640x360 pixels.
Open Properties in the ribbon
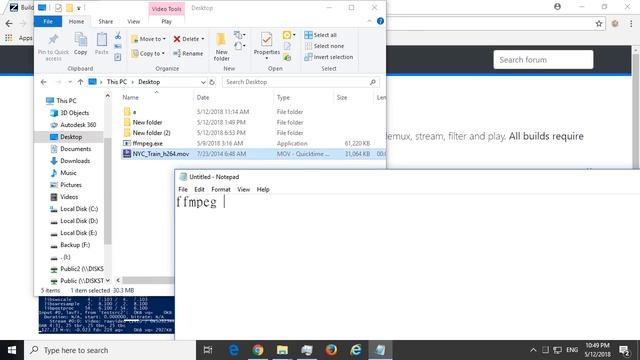(x=267, y=46)
